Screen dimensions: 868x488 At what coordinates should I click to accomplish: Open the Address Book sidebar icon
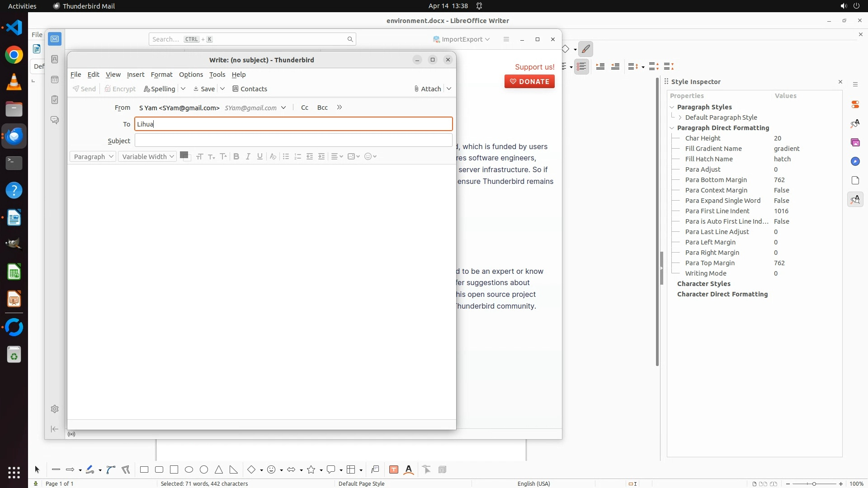point(55,59)
